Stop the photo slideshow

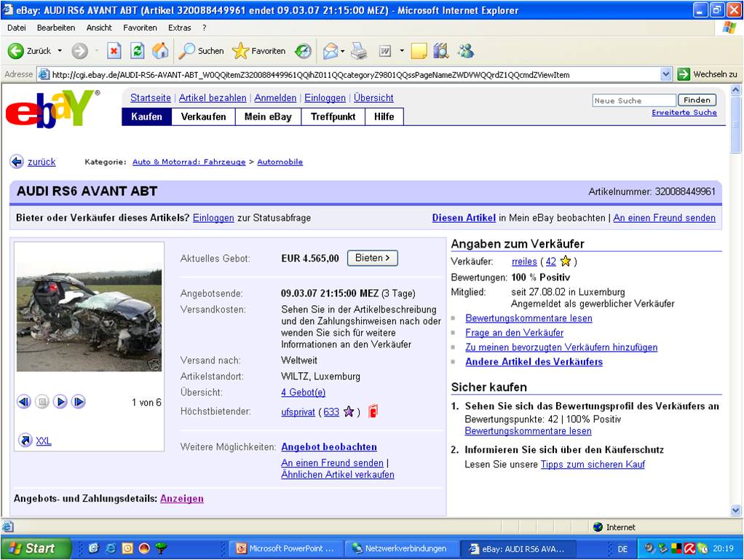[x=42, y=402]
